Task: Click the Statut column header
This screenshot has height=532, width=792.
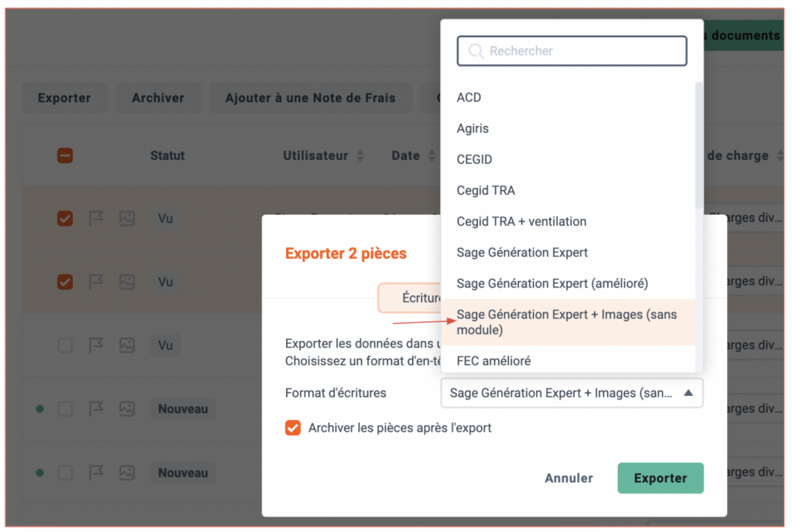Action: pos(167,155)
